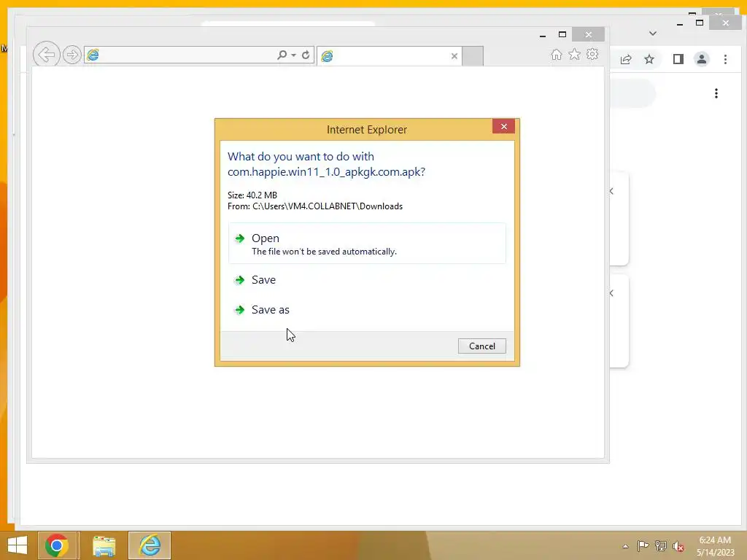Maximize the Internet Explorer window
Viewport: 747px width, 560px height.
tap(562, 34)
